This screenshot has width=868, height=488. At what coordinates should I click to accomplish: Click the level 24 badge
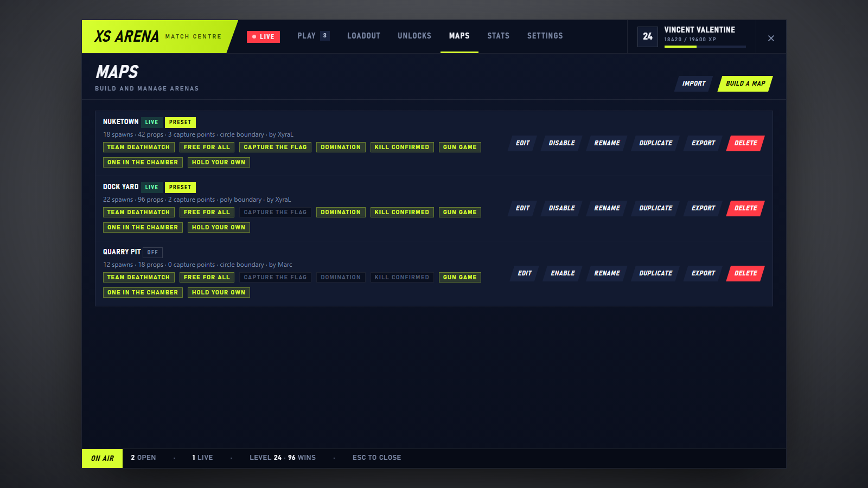(648, 37)
